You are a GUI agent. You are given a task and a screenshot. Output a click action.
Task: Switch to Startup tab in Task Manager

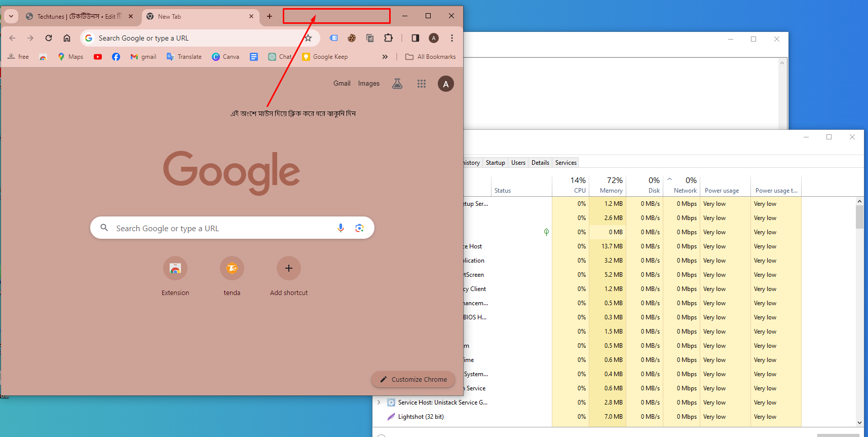(496, 163)
